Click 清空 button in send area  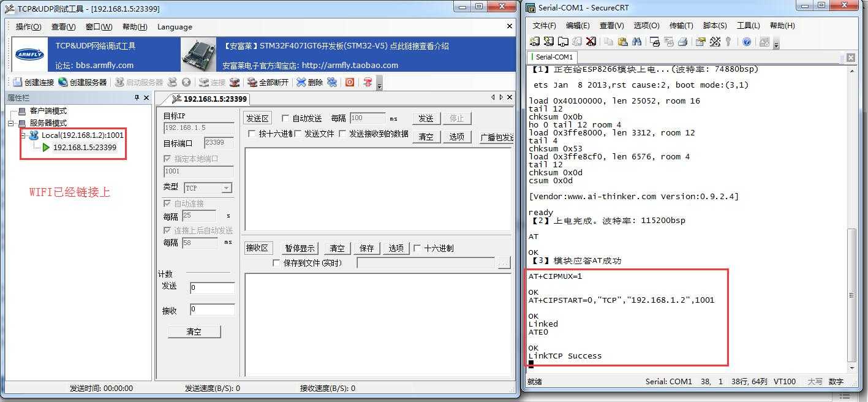pos(426,137)
